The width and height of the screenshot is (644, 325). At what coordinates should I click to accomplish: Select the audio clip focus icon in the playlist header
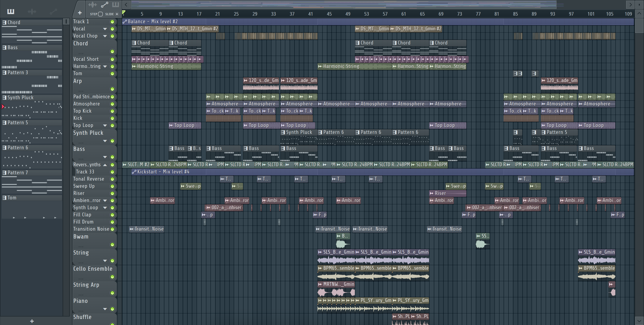93,4
